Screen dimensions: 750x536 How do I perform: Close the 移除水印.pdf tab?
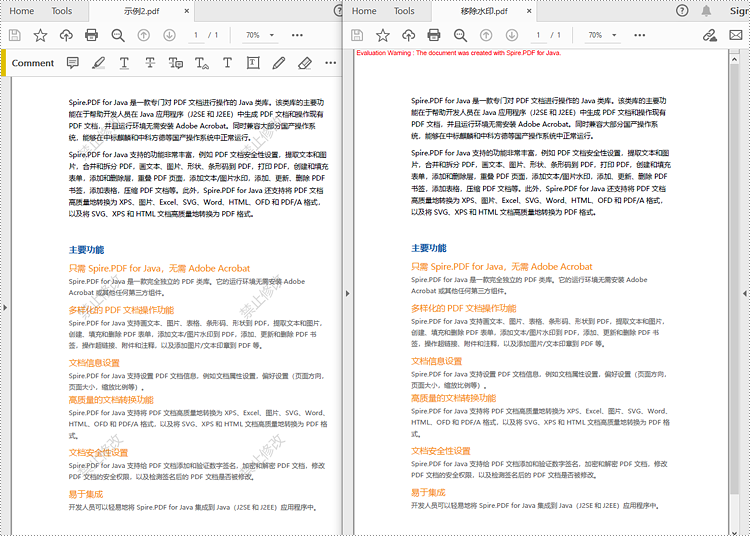point(529,11)
